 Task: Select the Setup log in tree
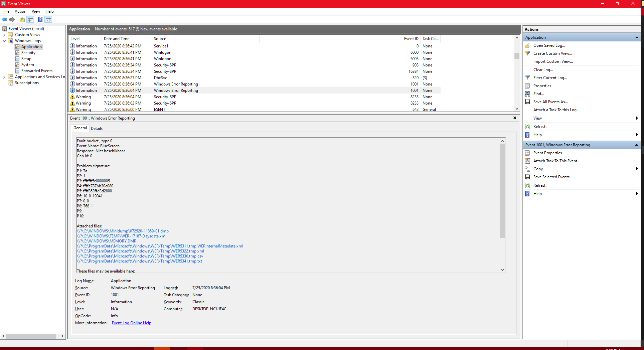pos(26,59)
